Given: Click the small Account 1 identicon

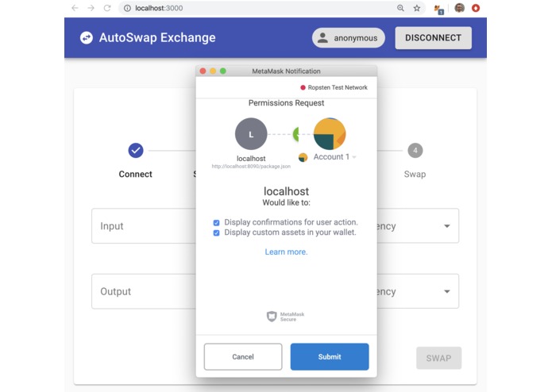Looking at the screenshot, I should [303, 157].
